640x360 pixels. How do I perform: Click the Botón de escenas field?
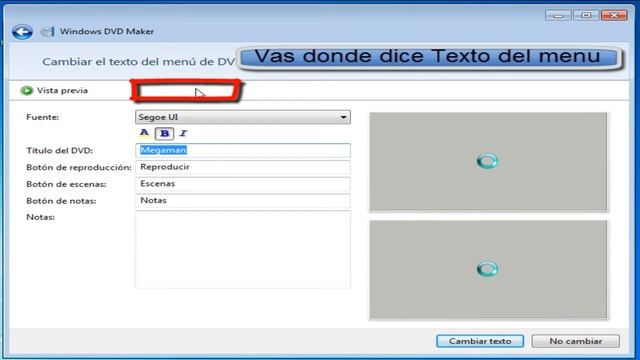[242, 184]
